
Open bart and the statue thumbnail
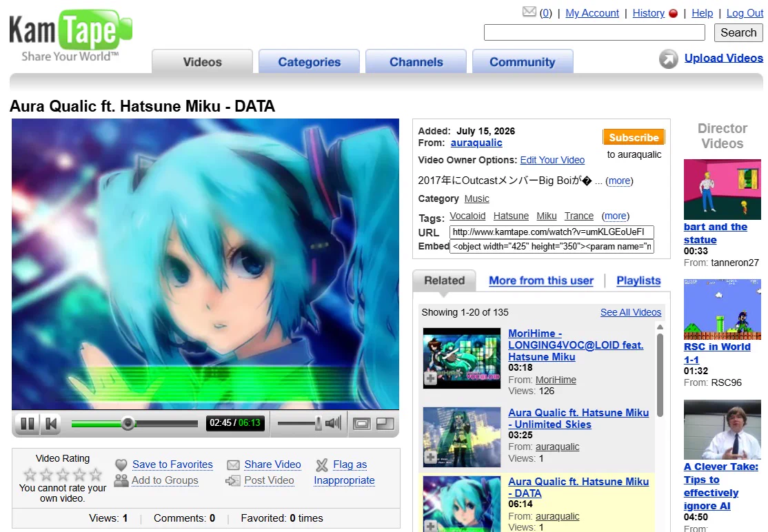[722, 190]
